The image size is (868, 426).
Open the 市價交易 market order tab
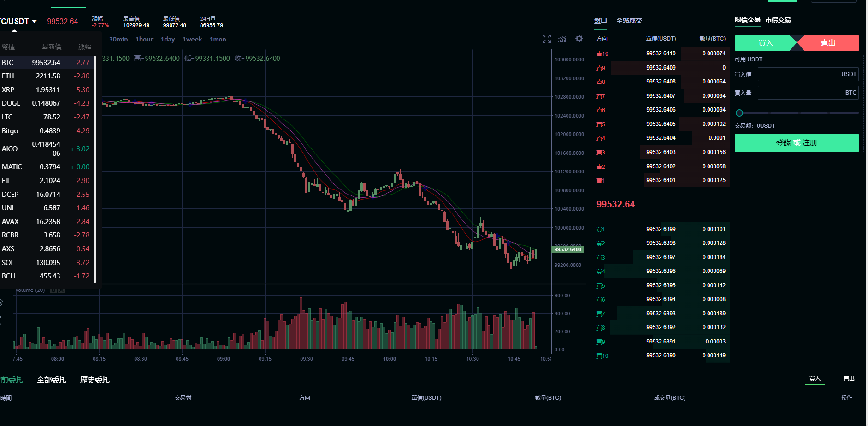[x=778, y=20]
